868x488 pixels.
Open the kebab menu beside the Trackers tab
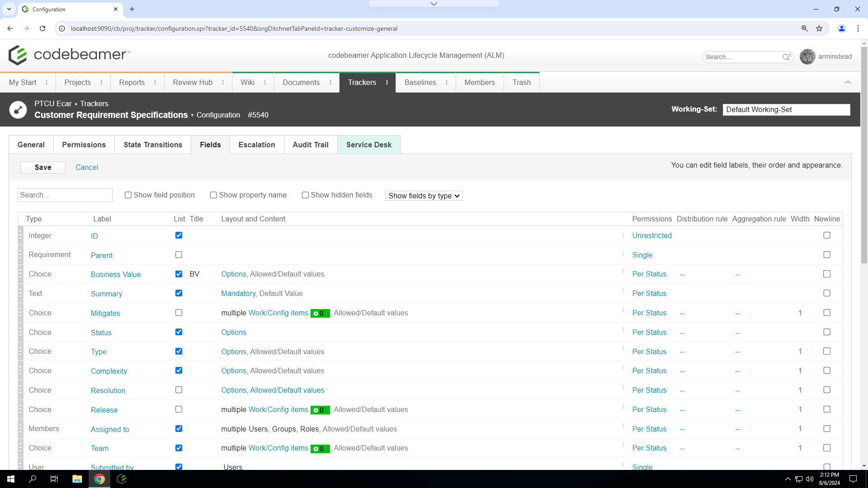(x=387, y=82)
